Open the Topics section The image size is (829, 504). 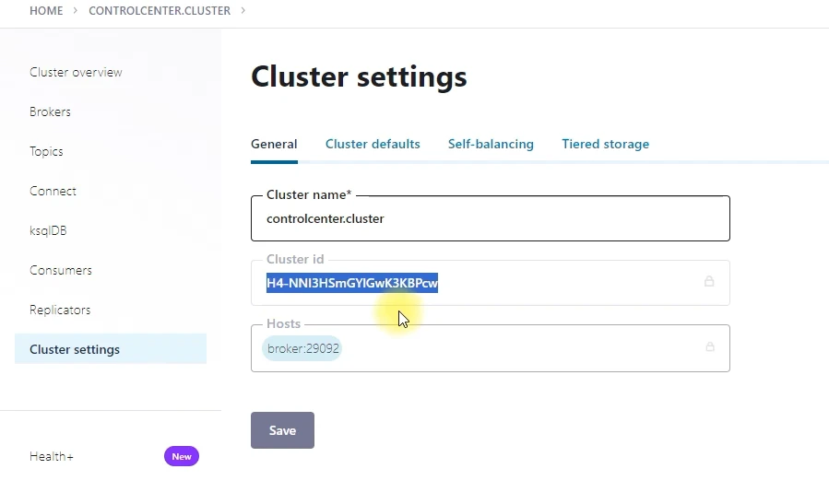(x=46, y=152)
